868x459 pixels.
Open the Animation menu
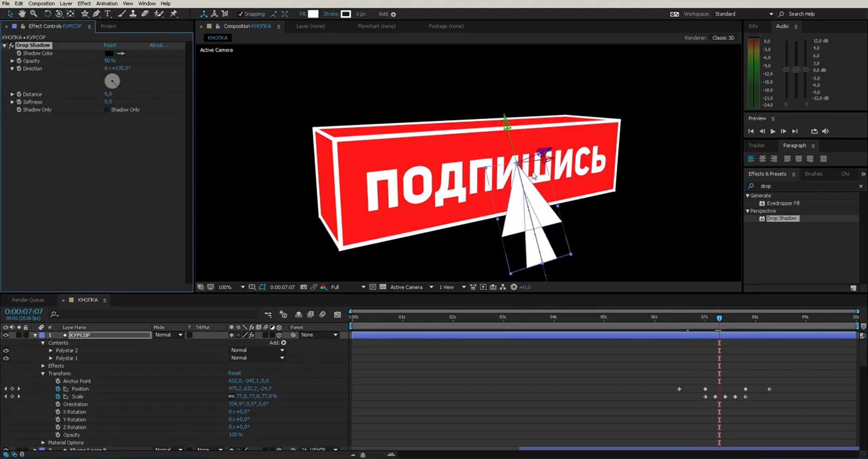pos(107,3)
